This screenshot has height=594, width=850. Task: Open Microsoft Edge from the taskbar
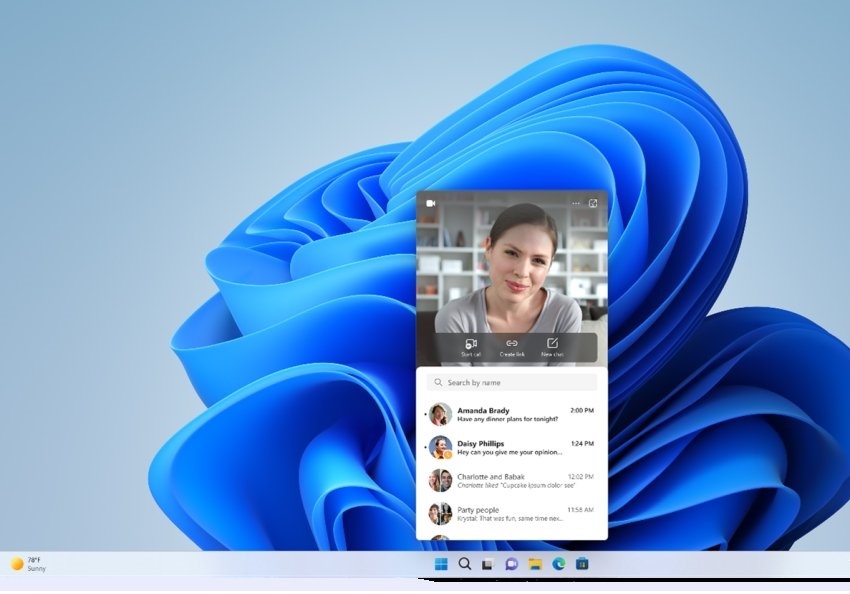558,564
